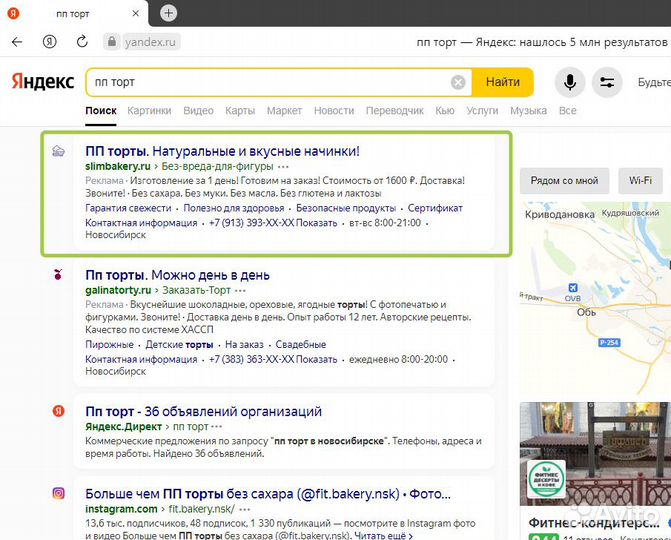Switch to the Картинки search tab
The image size is (671, 540).
(149, 110)
